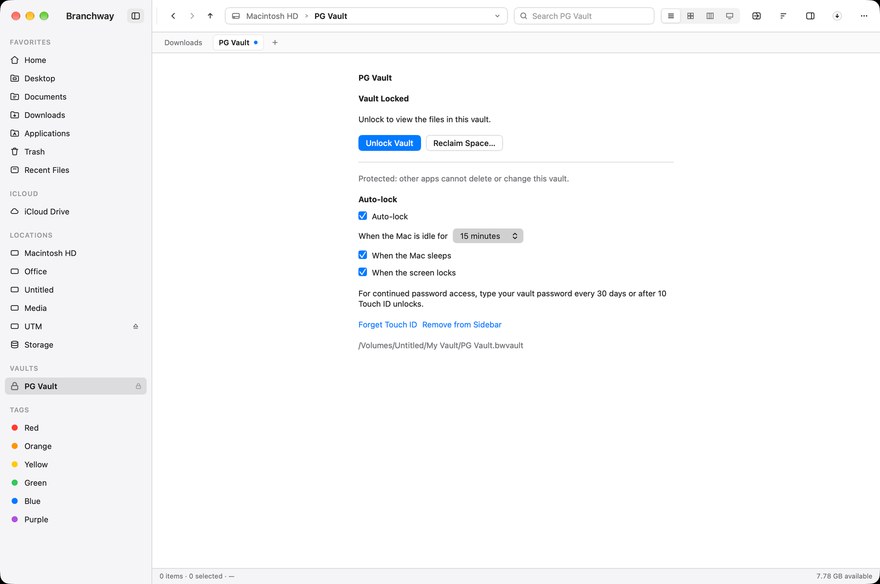880x584 pixels.
Task: Select the PG Vault tab
Action: (238, 43)
